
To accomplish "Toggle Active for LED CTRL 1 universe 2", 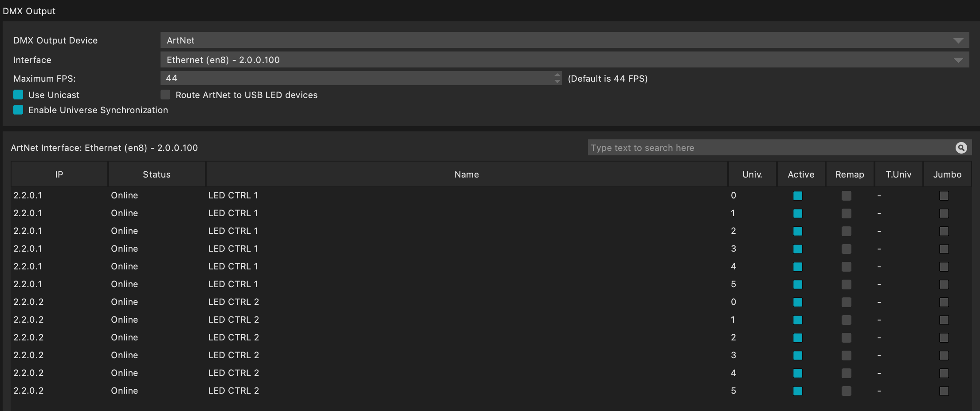I will click(798, 231).
